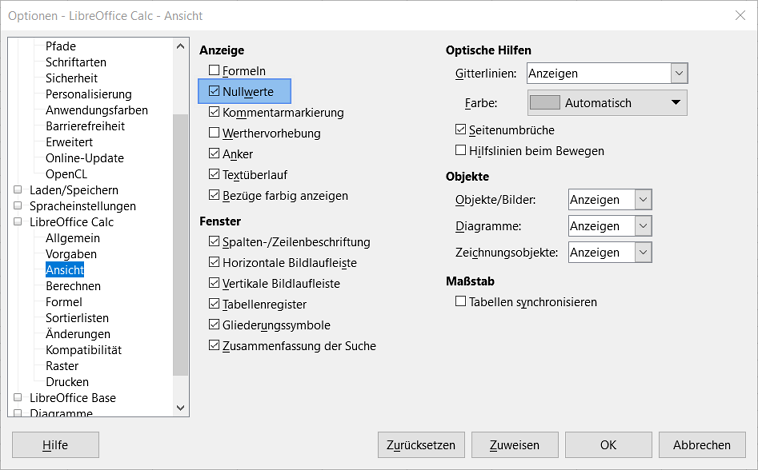Uncheck Seitenumbrüche checkbox
The width and height of the screenshot is (758, 470).
tap(461, 130)
